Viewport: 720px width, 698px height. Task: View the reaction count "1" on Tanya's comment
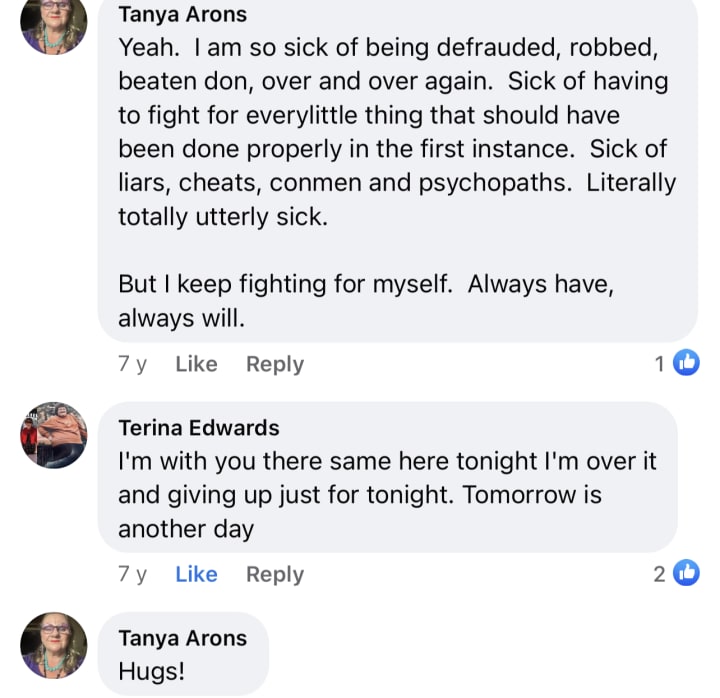pyautogui.click(x=660, y=364)
